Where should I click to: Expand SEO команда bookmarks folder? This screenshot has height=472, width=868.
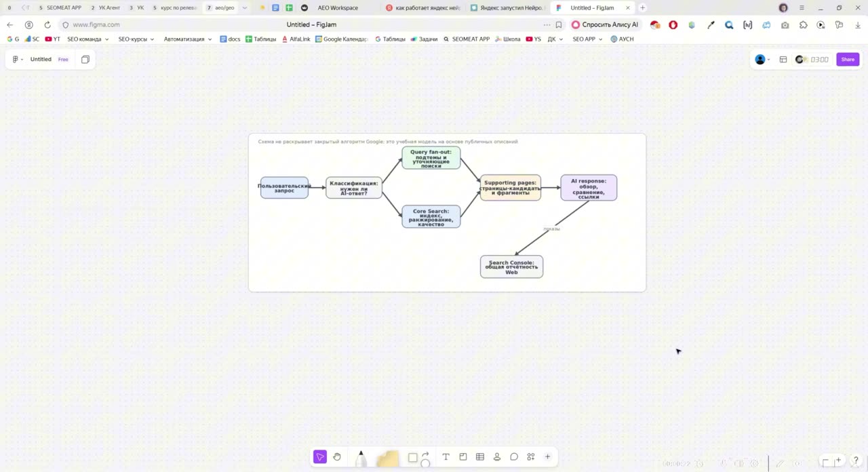(87, 39)
